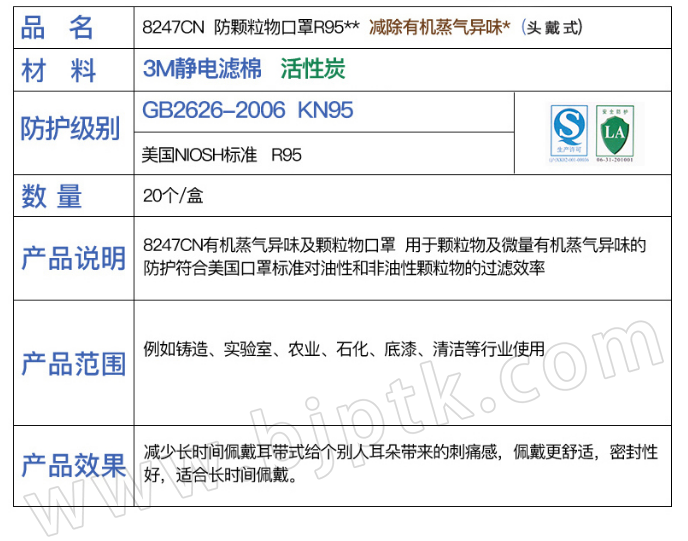Click the line starting 防护符合美国口罩标准
The width and height of the screenshot is (688, 541).
pos(344,268)
